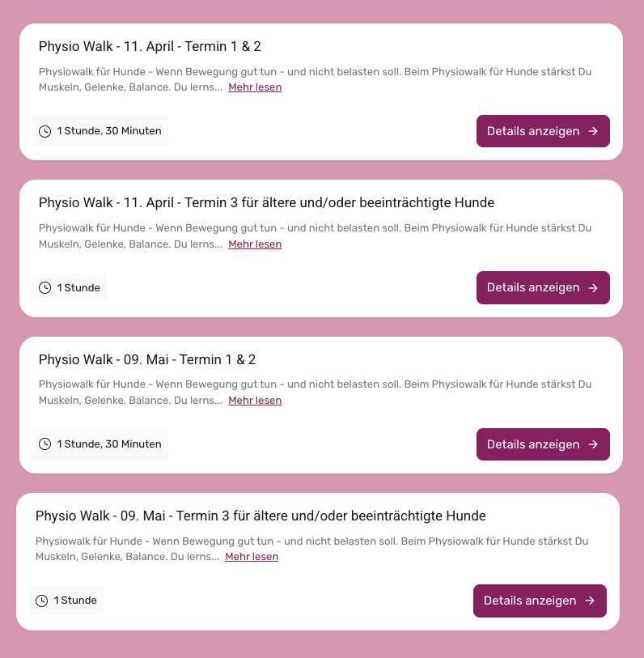Click arrow icon in April Termin 1 & 2 details button
Viewport: 644px width, 658px height.
(593, 131)
